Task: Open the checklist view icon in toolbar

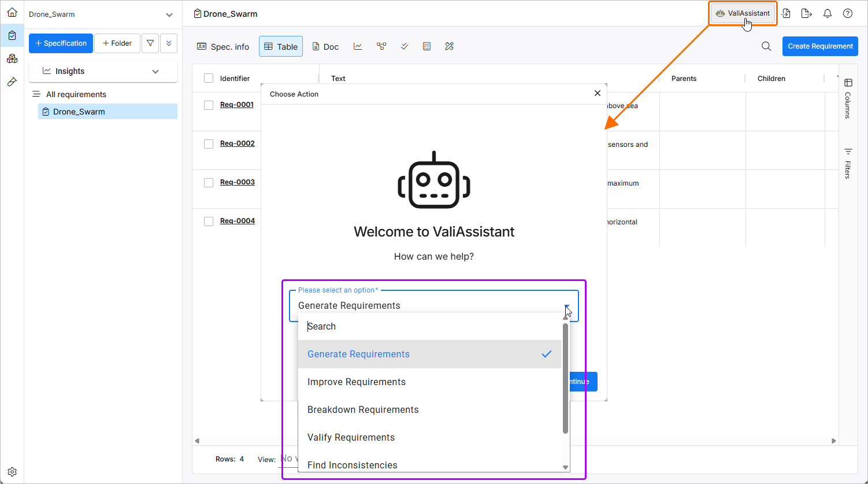Action: 426,46
